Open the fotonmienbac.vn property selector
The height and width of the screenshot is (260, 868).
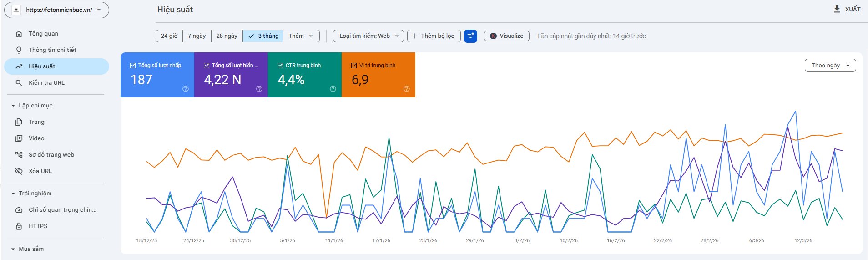tap(57, 10)
